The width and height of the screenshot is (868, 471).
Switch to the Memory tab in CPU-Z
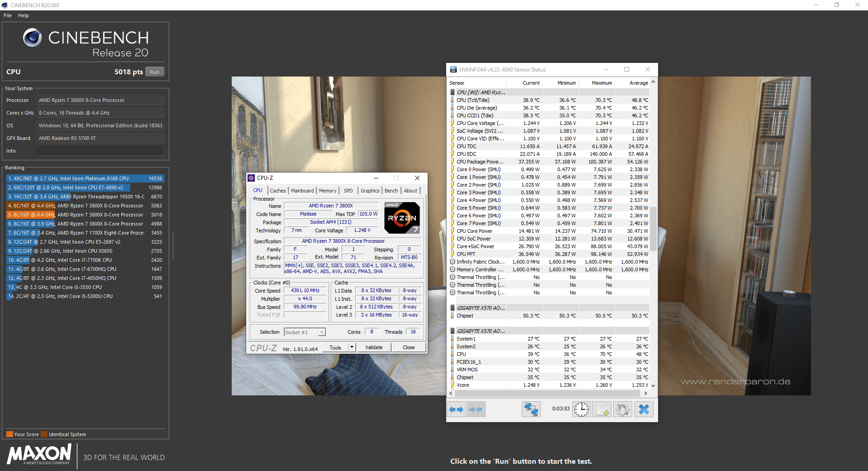pos(327,191)
